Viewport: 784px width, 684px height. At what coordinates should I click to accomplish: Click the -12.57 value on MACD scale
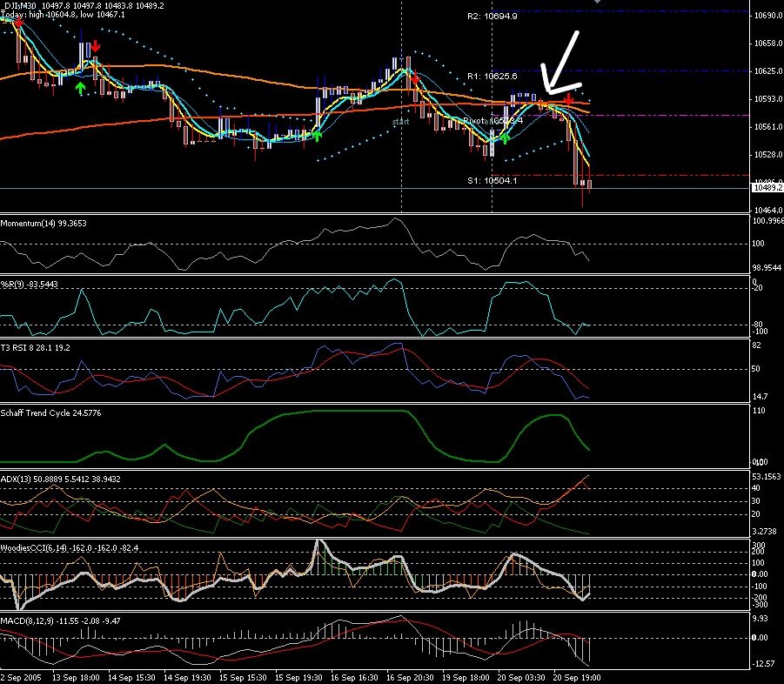pos(762,663)
